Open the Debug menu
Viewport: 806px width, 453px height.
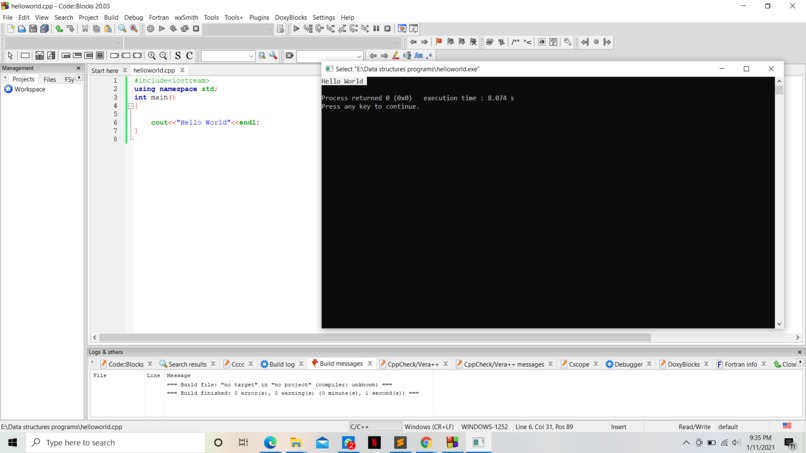click(134, 17)
